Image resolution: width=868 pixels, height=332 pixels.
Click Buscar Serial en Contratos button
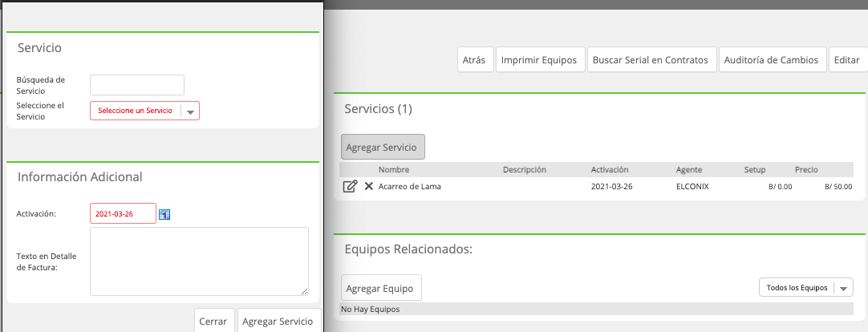point(651,60)
